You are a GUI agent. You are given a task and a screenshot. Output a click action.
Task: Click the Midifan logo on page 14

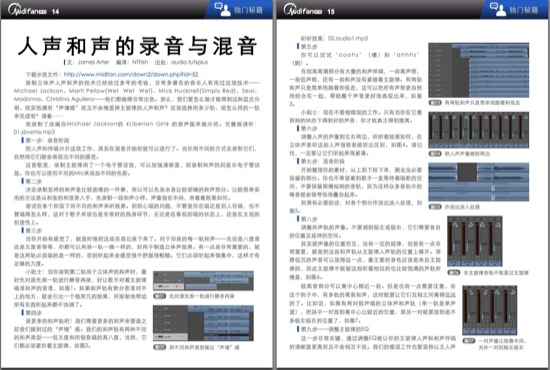tap(27, 10)
